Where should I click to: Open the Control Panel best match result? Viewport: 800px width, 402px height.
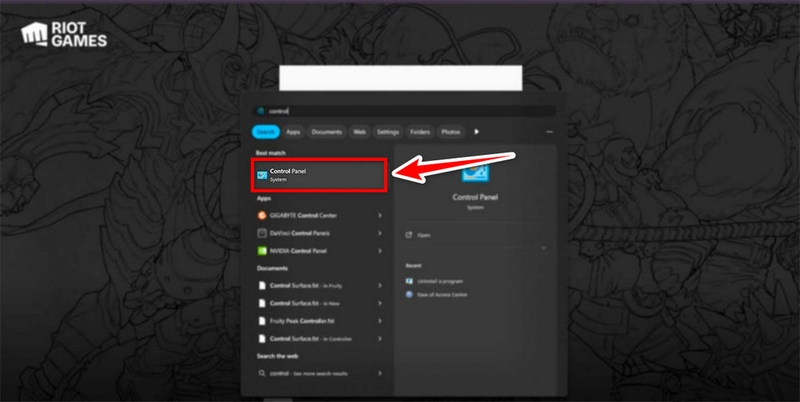[319, 175]
